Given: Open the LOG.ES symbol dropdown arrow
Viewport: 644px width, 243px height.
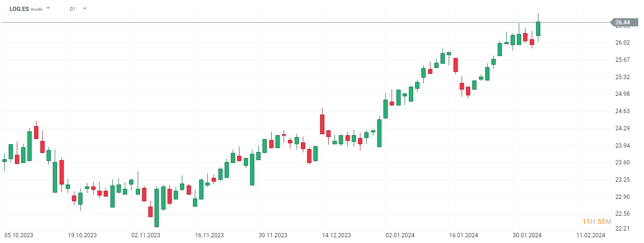Looking at the screenshot, I should [x=48, y=8].
